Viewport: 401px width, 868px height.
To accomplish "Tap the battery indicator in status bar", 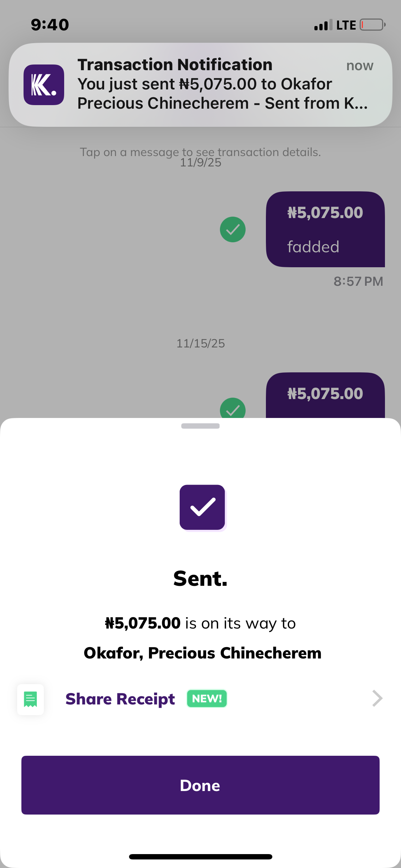I will pos(372,25).
